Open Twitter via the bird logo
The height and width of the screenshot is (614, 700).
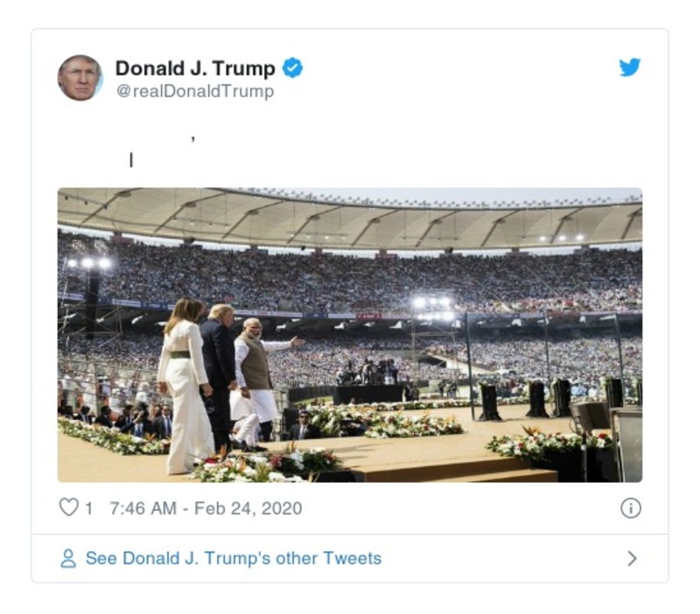click(x=629, y=68)
